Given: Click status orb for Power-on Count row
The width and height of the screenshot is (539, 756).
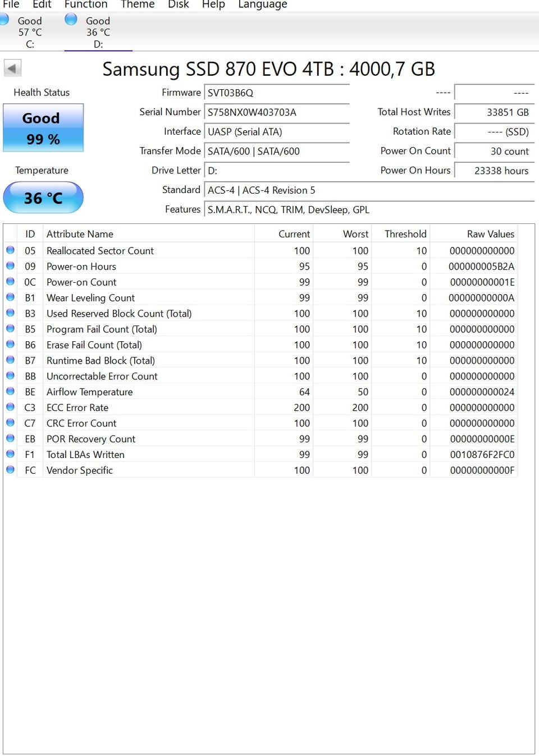Looking at the screenshot, I should [10, 282].
